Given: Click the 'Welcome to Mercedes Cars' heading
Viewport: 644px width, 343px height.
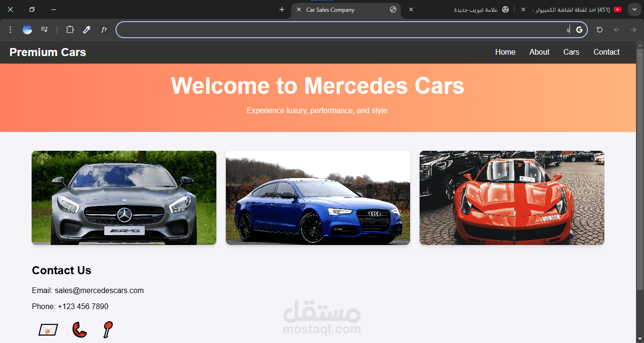Looking at the screenshot, I should tap(318, 86).
